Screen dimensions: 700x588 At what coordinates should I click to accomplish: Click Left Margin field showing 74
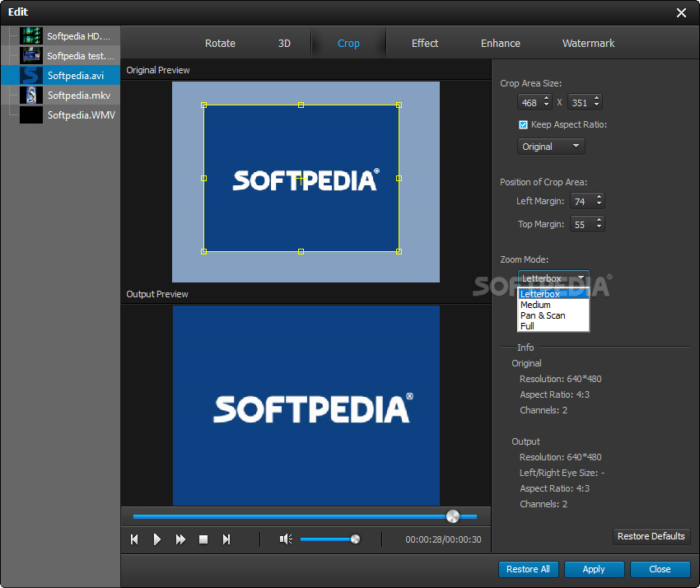coord(582,202)
